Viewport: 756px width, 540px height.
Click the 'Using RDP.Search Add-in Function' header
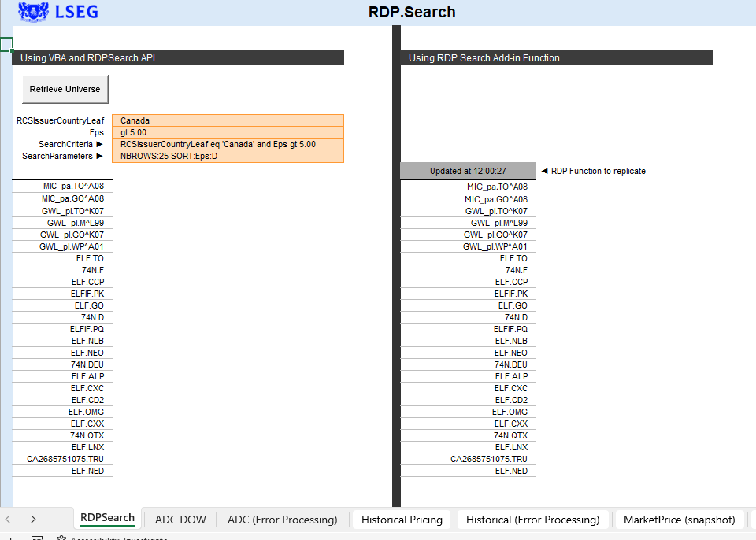point(557,58)
